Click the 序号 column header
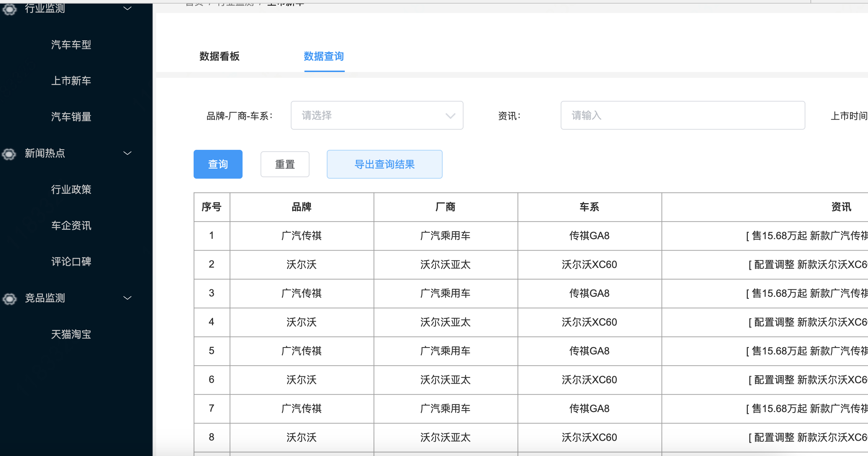868x456 pixels. click(x=212, y=207)
